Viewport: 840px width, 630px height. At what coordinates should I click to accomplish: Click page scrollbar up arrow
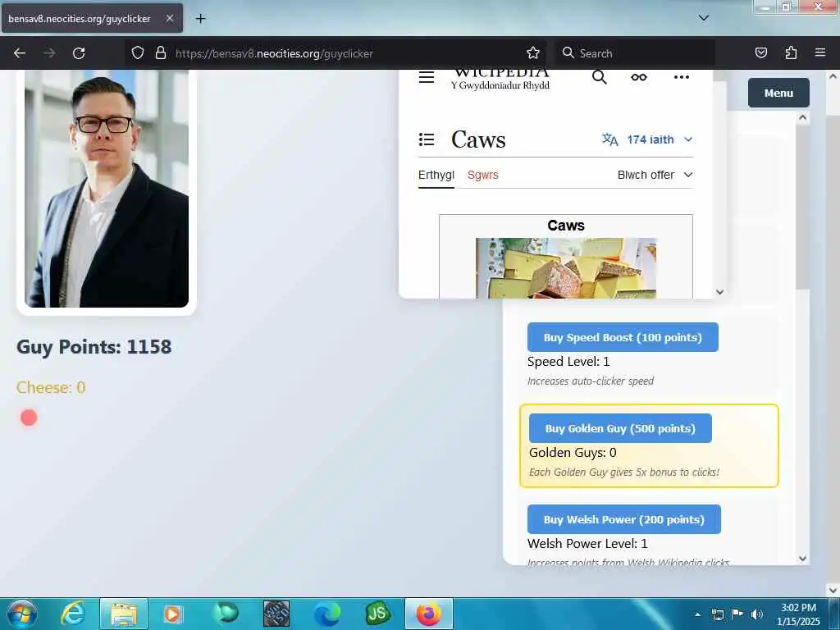point(833,76)
